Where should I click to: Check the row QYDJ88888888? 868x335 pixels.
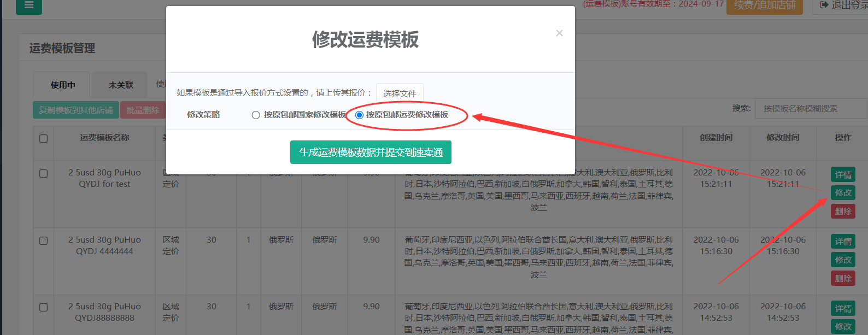[x=44, y=307]
